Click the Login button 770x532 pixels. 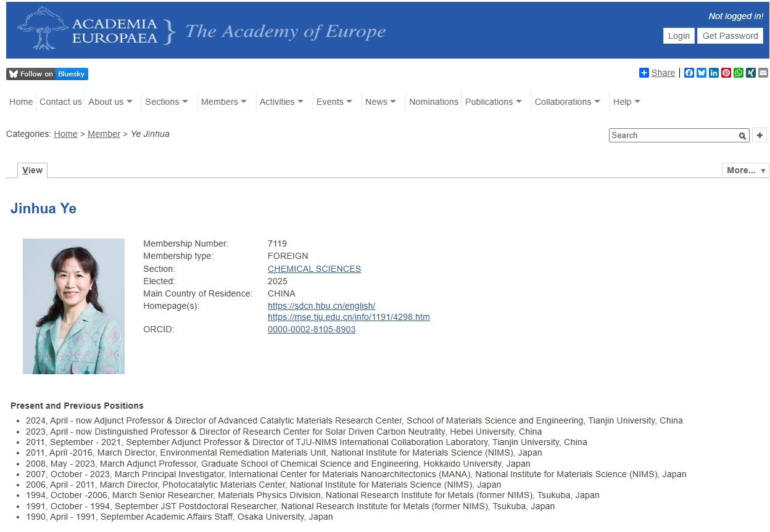(679, 36)
